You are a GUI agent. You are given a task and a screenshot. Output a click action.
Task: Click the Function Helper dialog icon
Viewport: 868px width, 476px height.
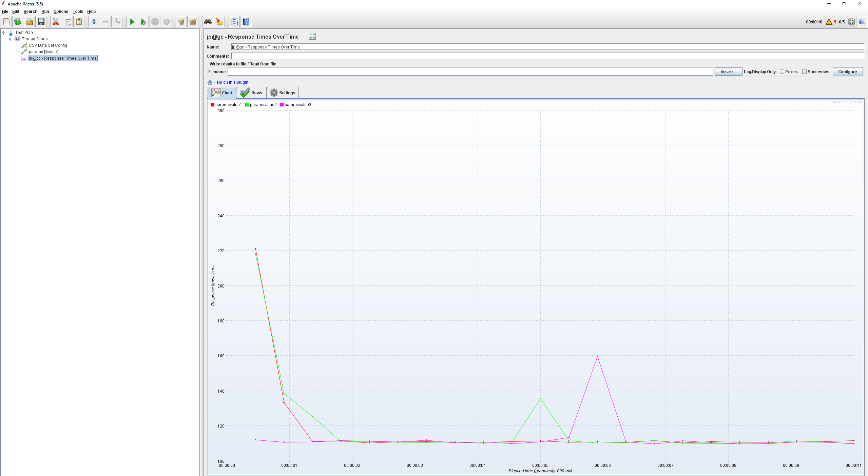coord(234,22)
